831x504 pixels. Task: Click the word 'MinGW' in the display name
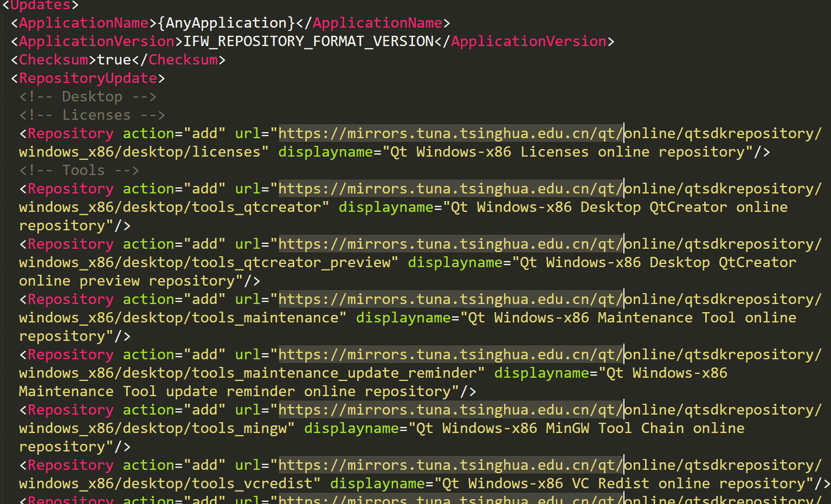568,428
